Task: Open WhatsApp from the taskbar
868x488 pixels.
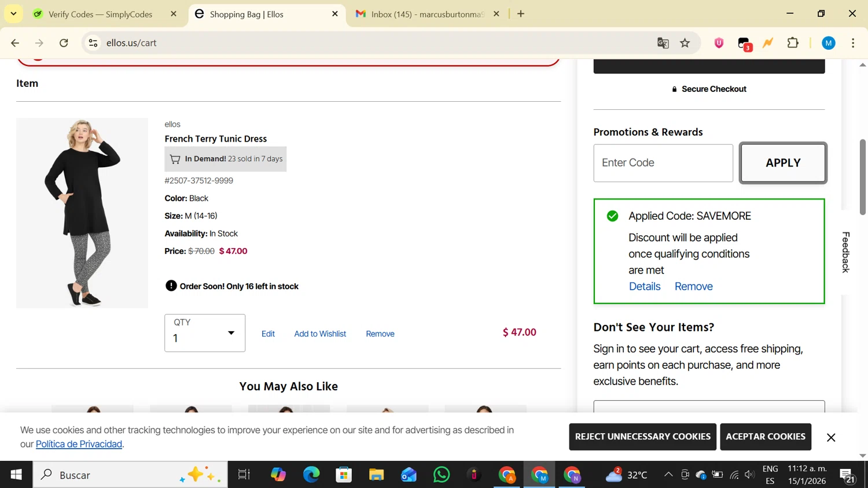Action: (x=442, y=475)
